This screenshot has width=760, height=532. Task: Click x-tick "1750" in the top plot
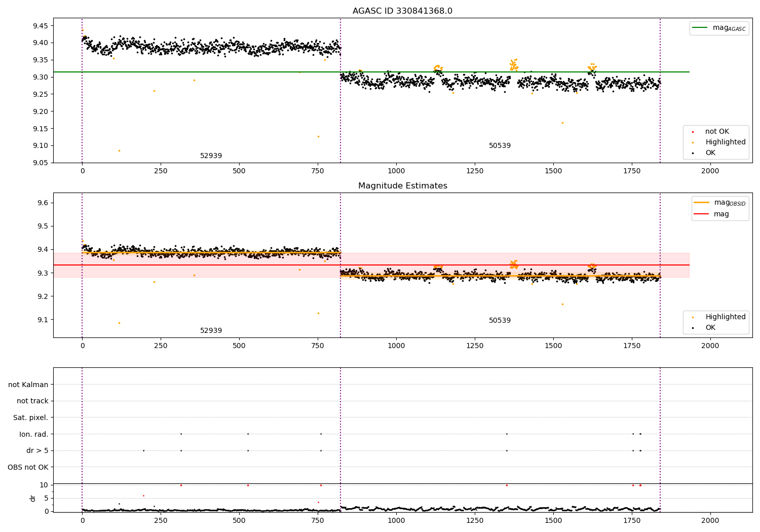click(632, 171)
